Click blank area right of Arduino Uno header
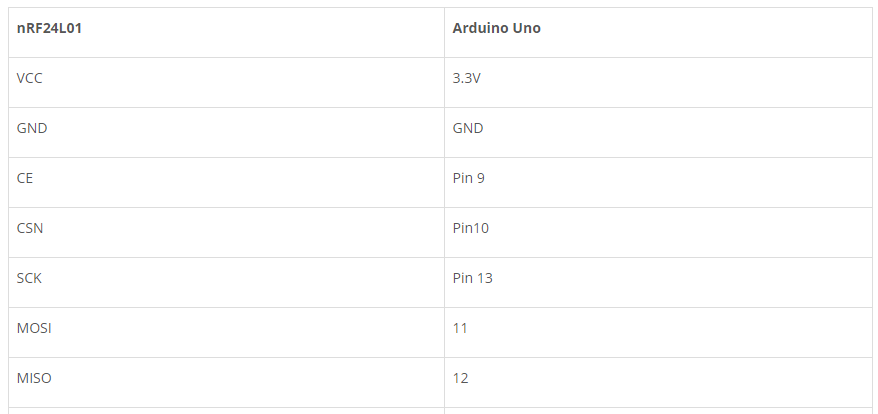Image resolution: width=878 pixels, height=414 pixels. click(706, 32)
